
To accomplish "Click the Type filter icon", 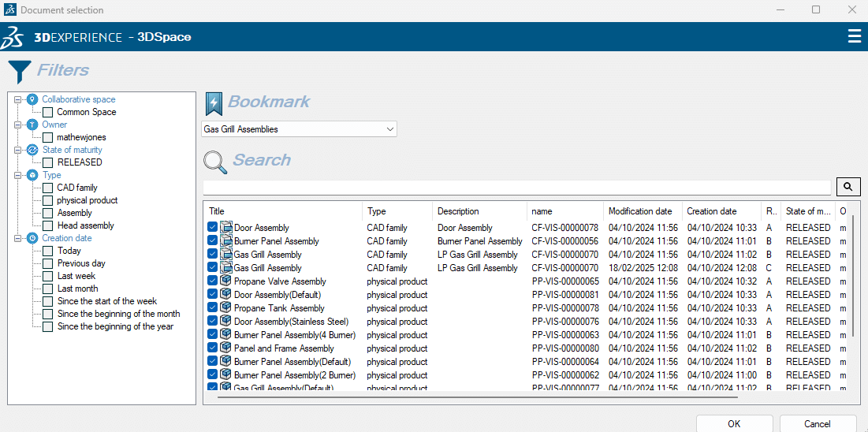I will point(32,175).
